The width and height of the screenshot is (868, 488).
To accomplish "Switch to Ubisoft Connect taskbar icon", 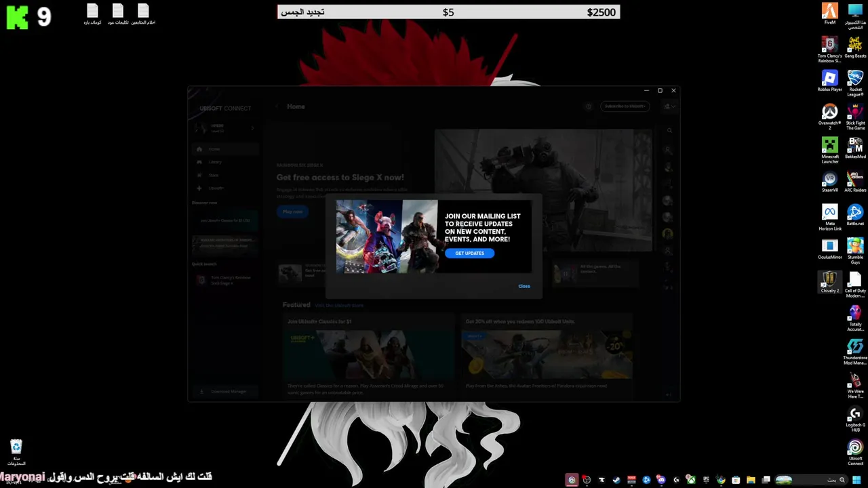I will click(572, 480).
